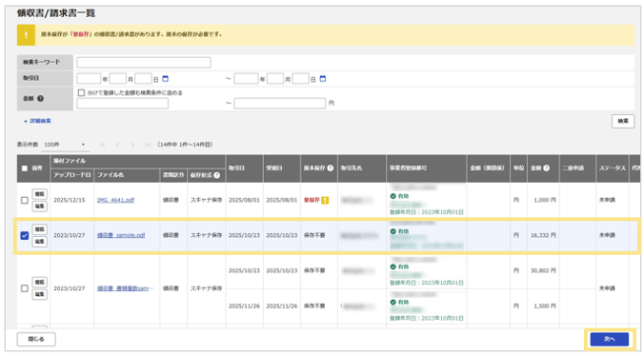Click button above 編集 in IMG_4641.pdf row
644x356 pixels.
click(39, 194)
